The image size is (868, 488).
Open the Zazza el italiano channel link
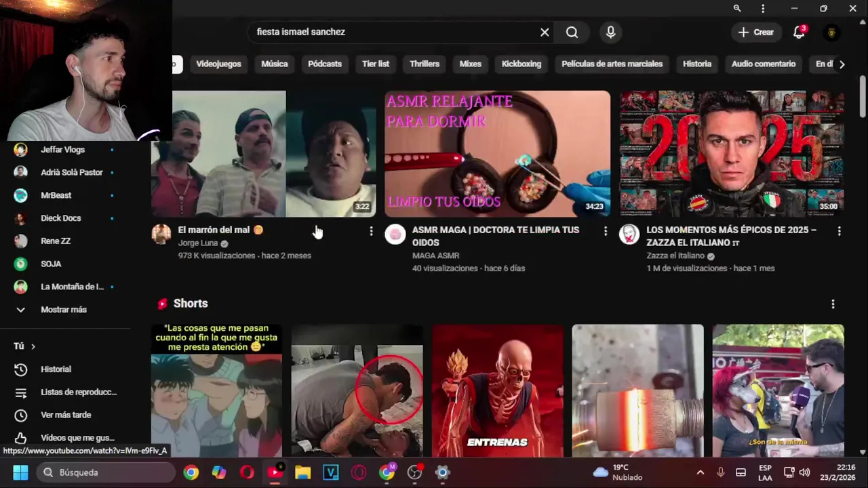pos(675,256)
